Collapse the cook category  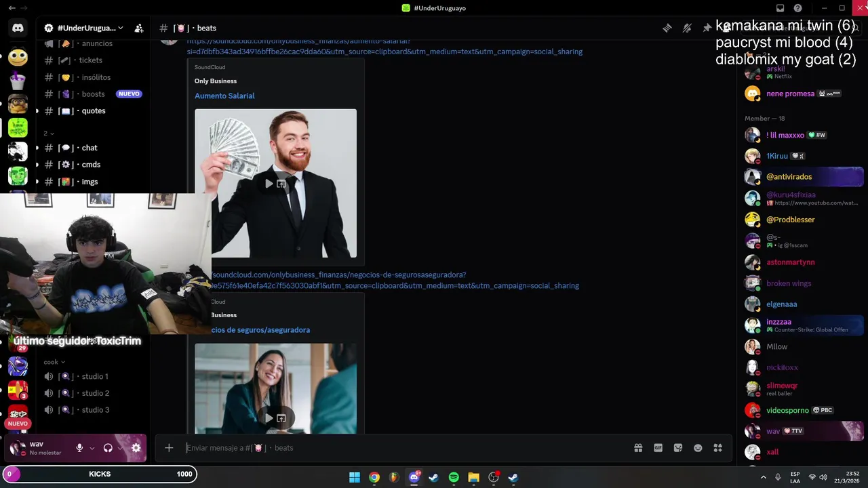tap(54, 362)
